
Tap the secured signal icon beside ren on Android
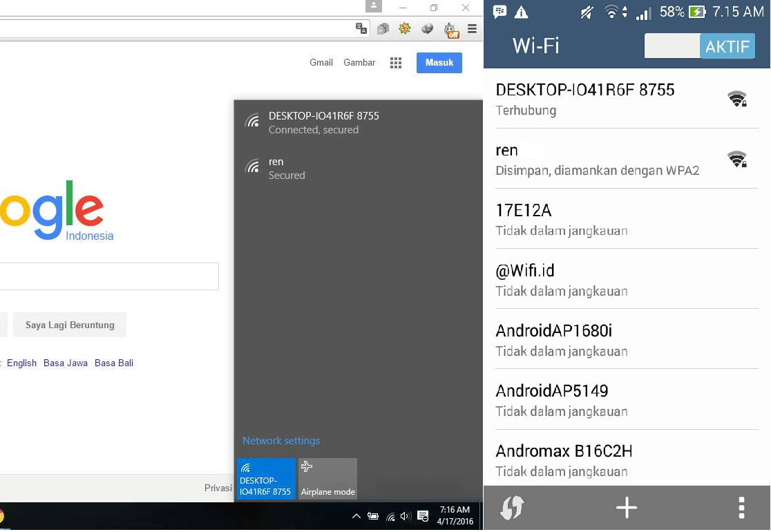737,159
